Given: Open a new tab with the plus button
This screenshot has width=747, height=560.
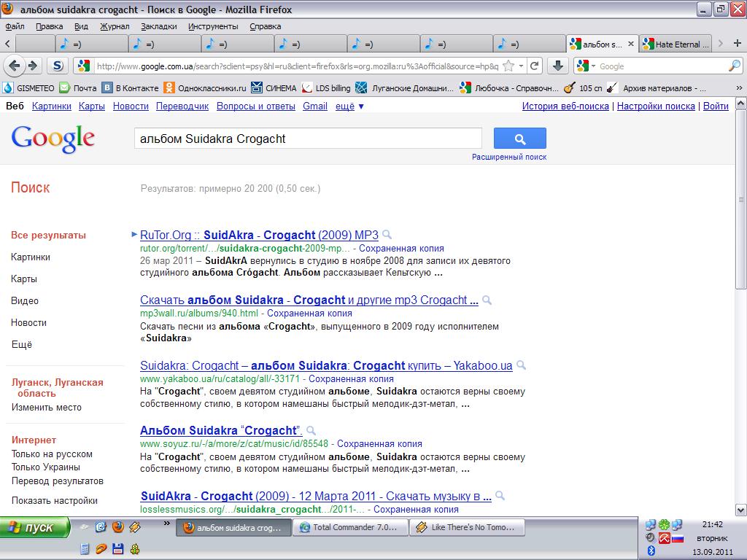Looking at the screenshot, I should (x=737, y=43).
